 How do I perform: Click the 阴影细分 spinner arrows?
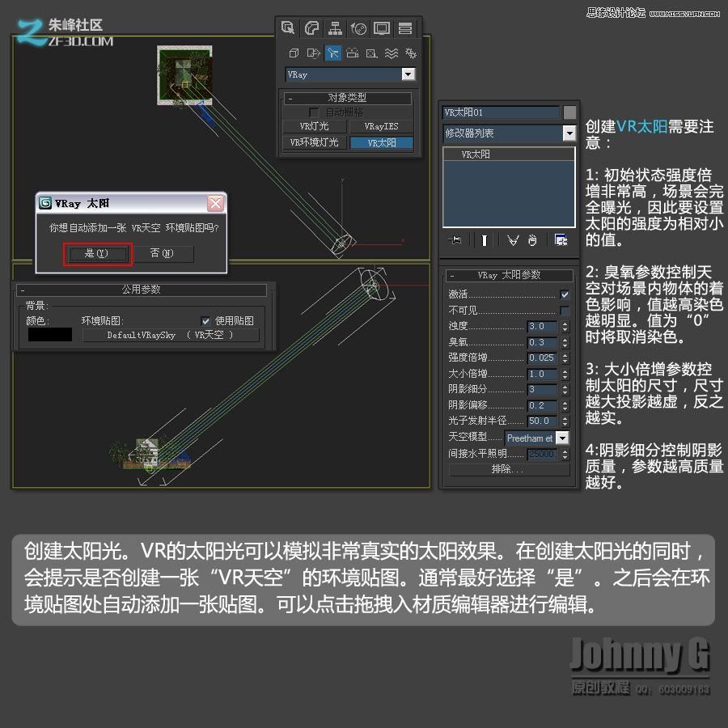565,390
